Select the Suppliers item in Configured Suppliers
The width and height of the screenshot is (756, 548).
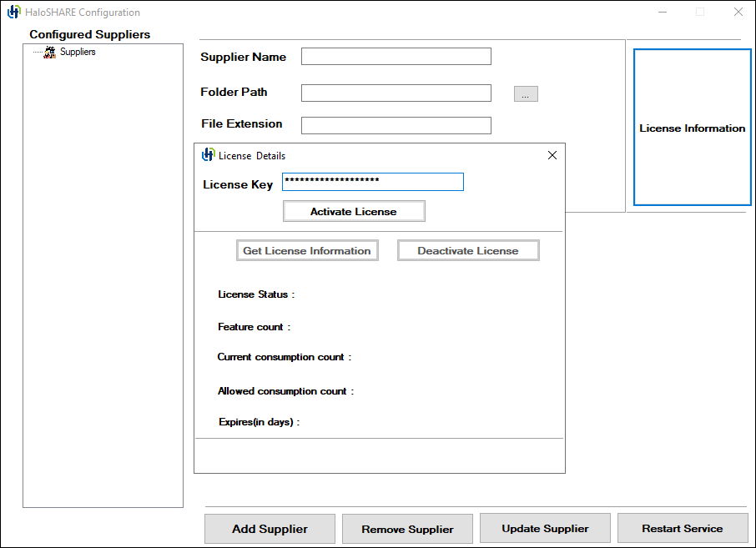(x=78, y=52)
